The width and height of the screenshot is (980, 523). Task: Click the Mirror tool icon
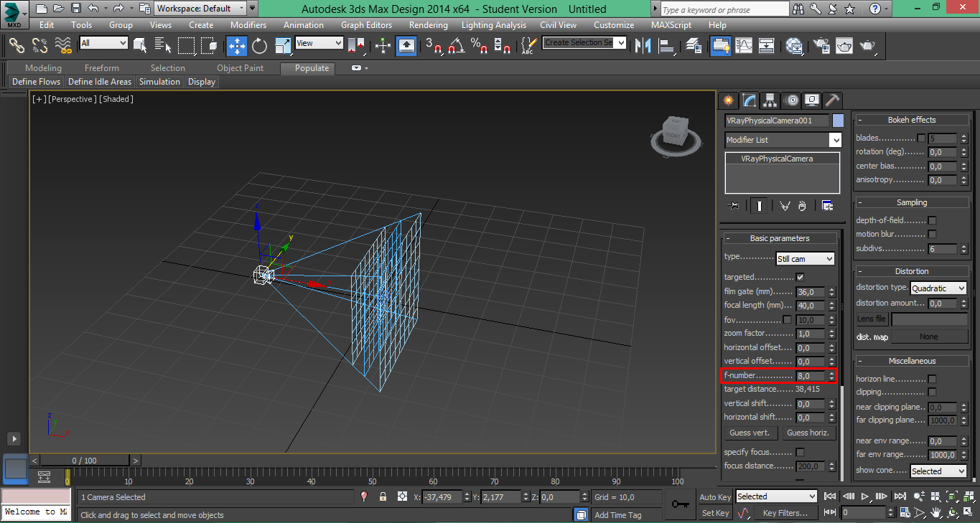[x=644, y=46]
